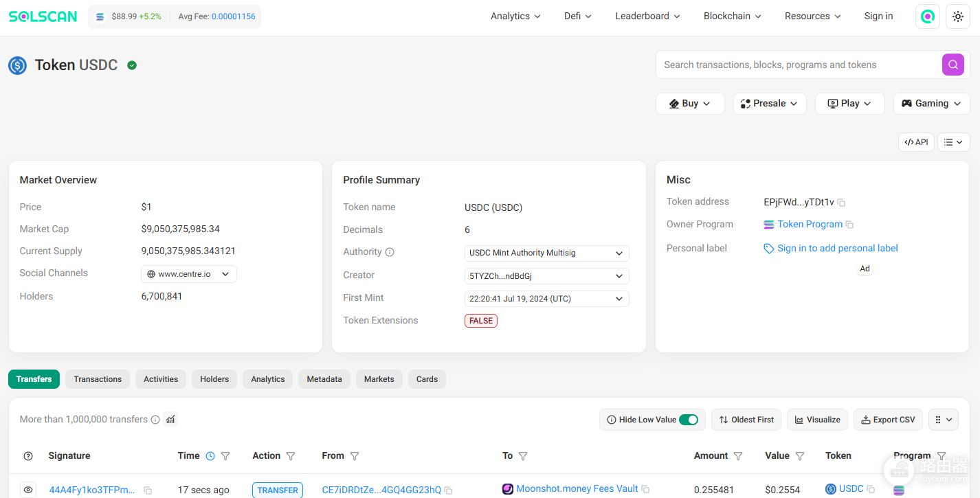Image resolution: width=980 pixels, height=498 pixels.
Task: Expand the Play dropdown
Action: (849, 104)
